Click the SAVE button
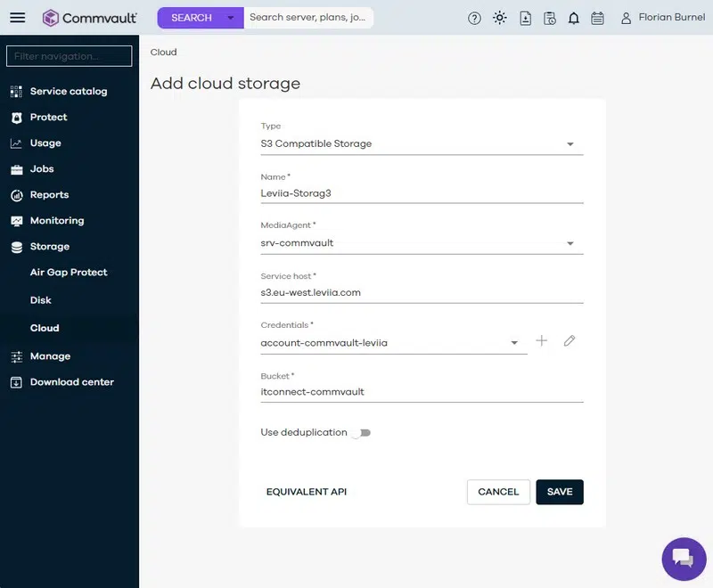Viewport: 713px width, 588px height. pyautogui.click(x=560, y=492)
